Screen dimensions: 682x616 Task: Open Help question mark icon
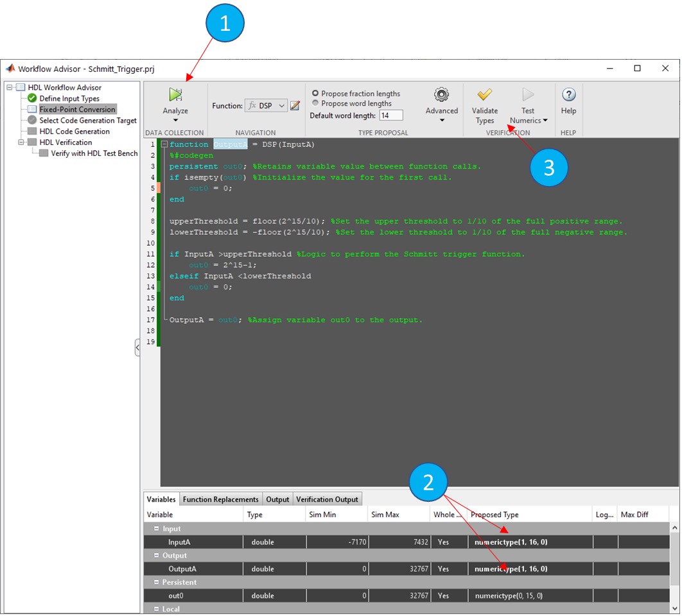[x=568, y=95]
